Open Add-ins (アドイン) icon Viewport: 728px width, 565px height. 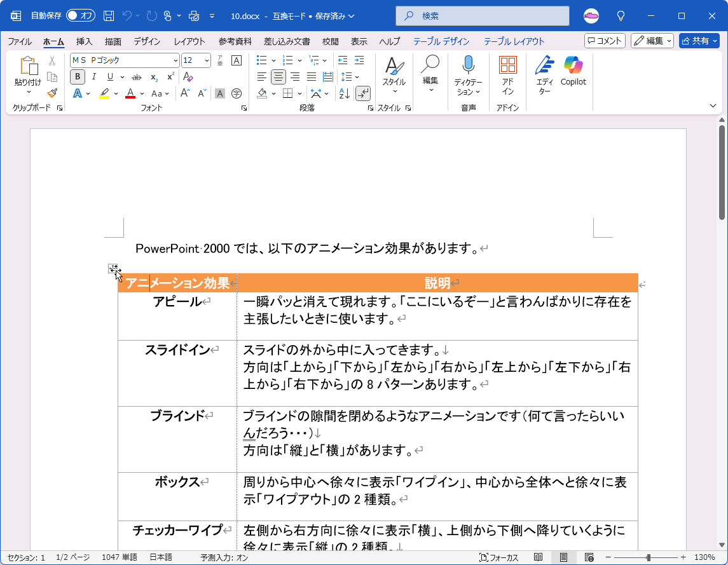508,75
